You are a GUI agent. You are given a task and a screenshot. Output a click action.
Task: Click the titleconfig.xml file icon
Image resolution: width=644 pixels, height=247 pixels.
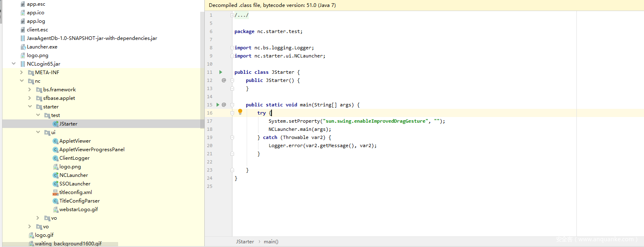pyautogui.click(x=55, y=192)
